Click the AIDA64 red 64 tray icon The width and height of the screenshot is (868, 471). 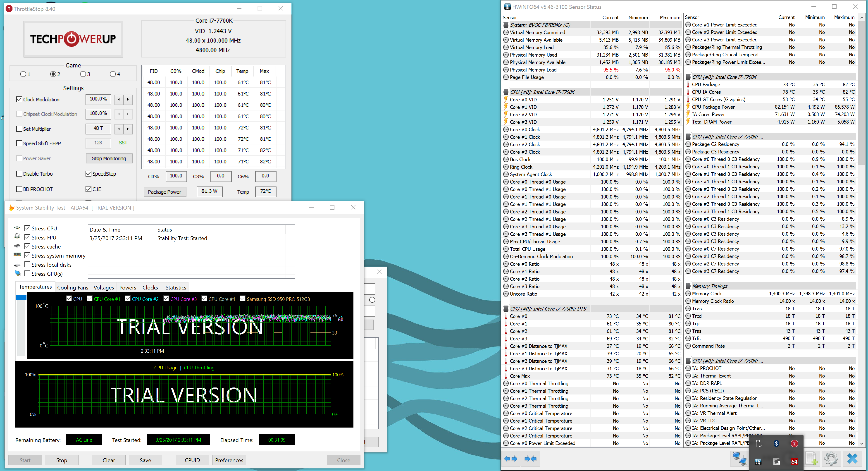[794, 461]
